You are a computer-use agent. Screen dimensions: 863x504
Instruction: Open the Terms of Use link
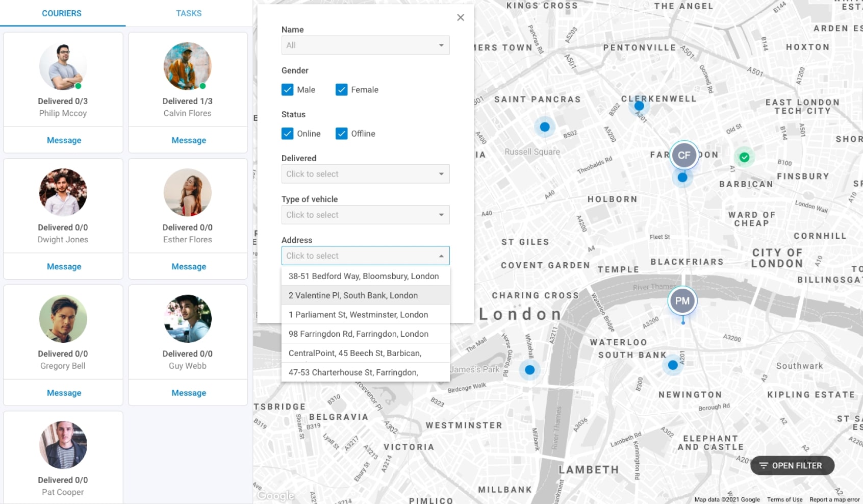click(784, 499)
